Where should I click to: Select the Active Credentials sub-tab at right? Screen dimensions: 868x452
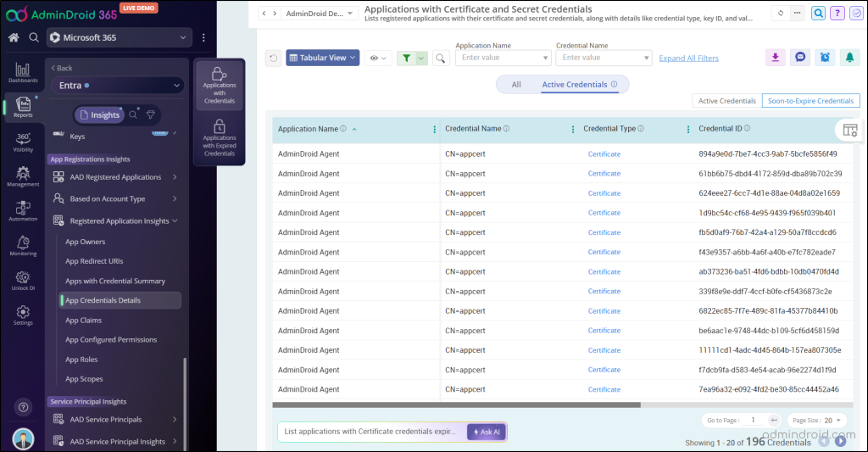pos(726,101)
